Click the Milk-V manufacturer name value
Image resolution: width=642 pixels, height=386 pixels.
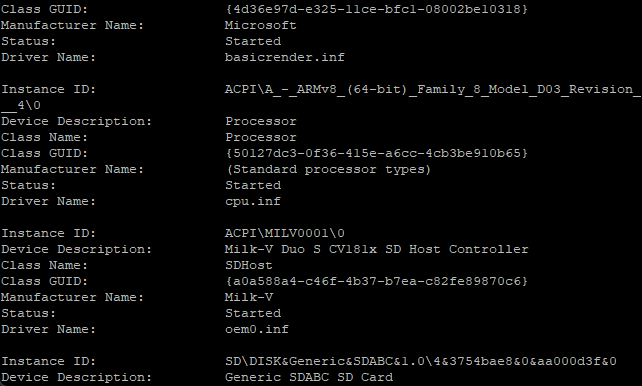pos(249,297)
